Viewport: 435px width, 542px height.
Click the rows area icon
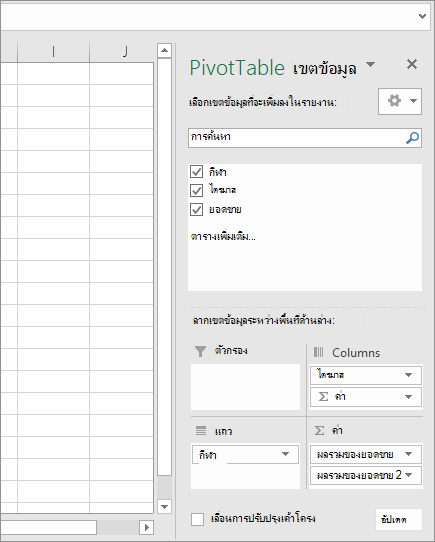coord(201,431)
